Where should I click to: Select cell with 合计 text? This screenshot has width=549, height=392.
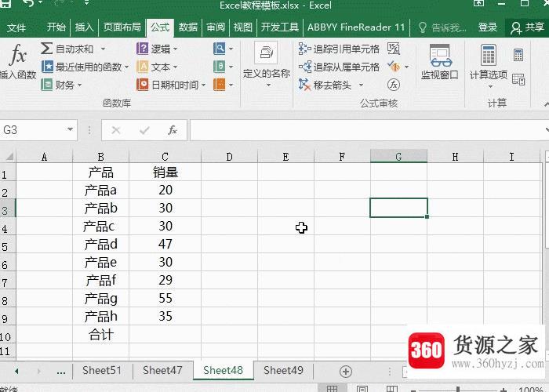(101, 334)
